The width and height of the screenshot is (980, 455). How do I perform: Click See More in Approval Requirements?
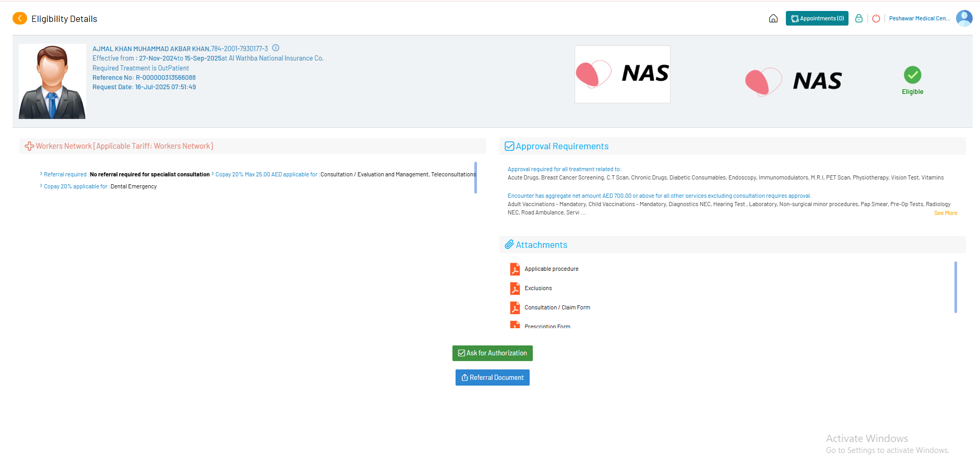[946, 213]
